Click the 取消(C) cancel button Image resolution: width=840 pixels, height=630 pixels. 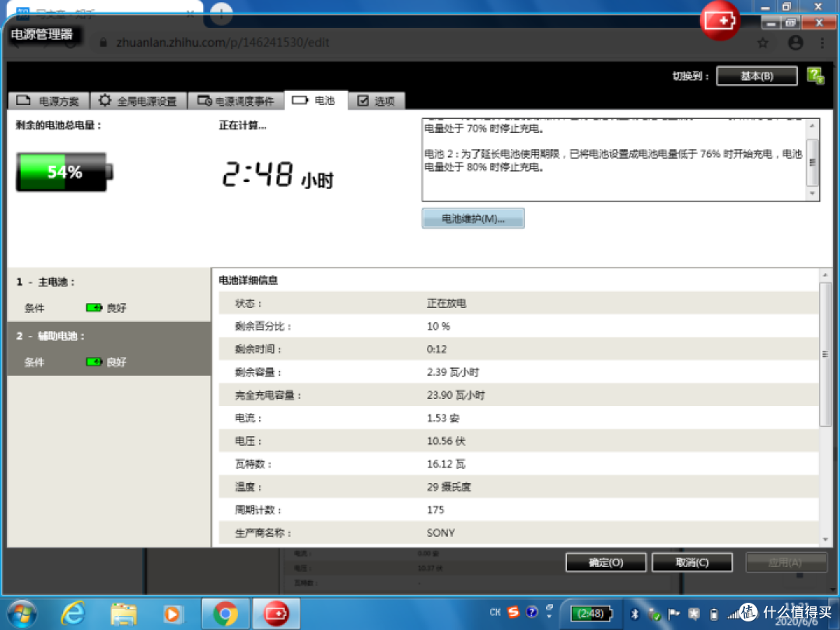click(x=692, y=562)
